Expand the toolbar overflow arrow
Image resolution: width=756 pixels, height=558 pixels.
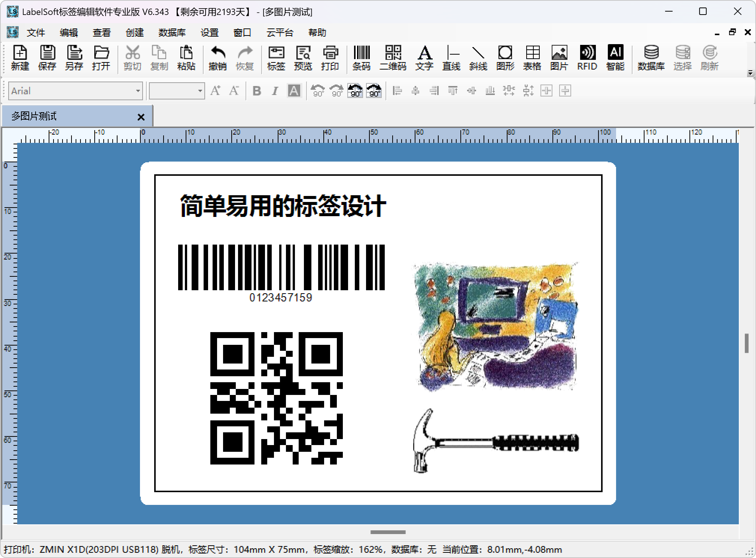click(750, 73)
